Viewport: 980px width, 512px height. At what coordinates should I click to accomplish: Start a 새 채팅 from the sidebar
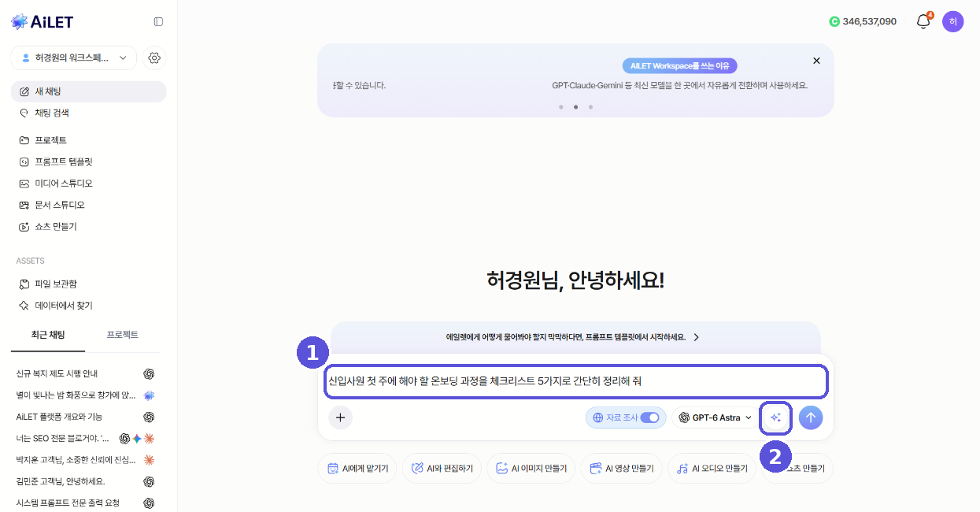pos(88,91)
